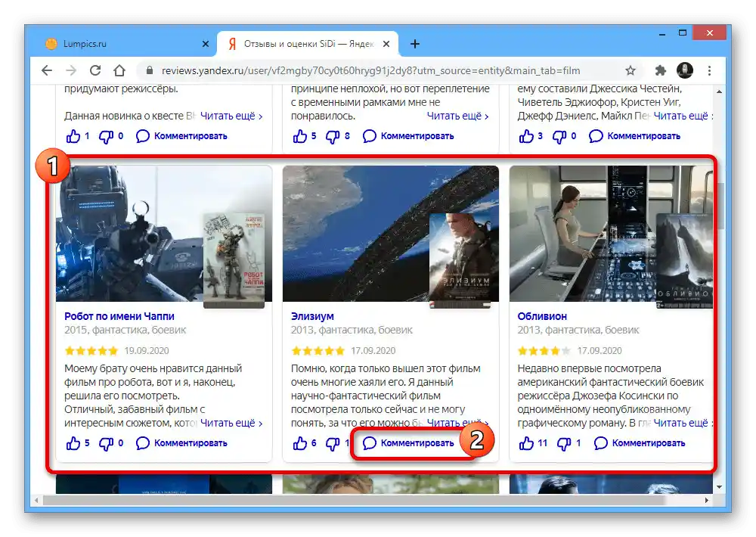Open the Chrome profile avatar

[685, 70]
